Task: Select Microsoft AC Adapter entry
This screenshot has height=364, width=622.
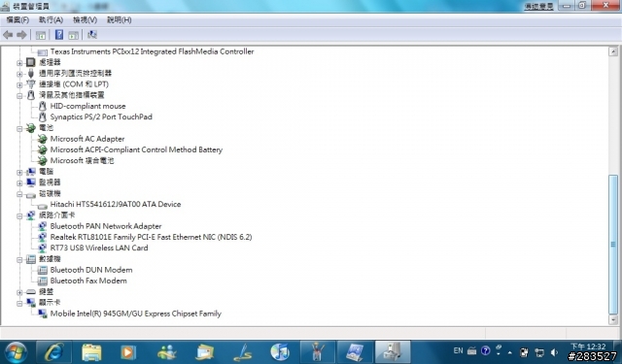Action: pos(87,139)
